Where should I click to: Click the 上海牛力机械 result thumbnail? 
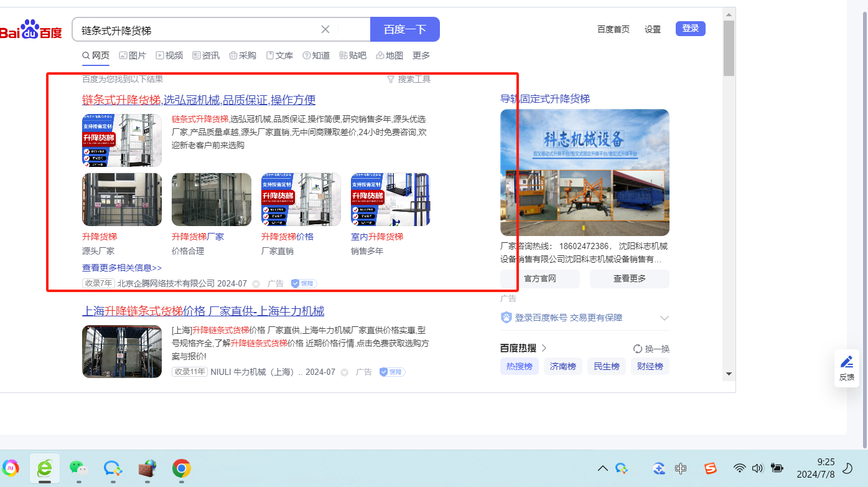[x=122, y=351]
